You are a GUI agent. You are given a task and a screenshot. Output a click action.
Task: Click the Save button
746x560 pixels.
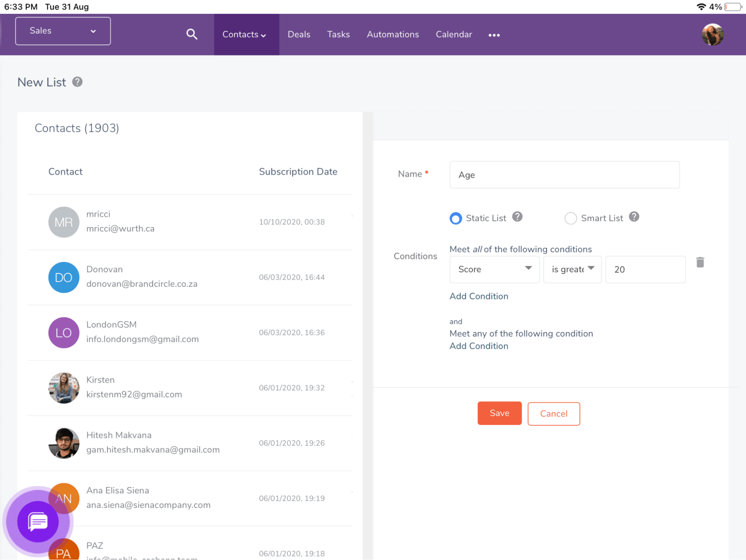pos(500,414)
